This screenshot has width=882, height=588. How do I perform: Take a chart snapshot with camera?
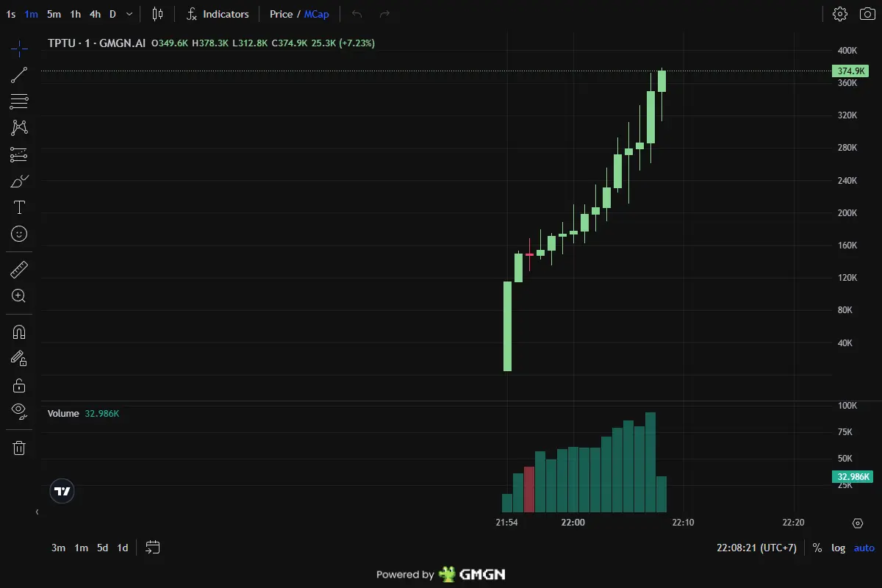coord(868,14)
